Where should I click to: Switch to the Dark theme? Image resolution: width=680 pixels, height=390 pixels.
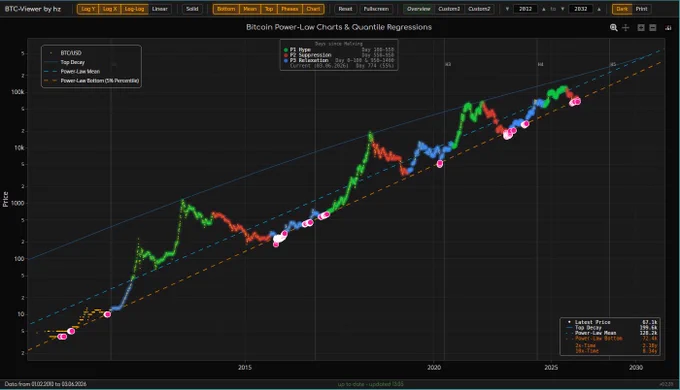[x=622, y=9]
